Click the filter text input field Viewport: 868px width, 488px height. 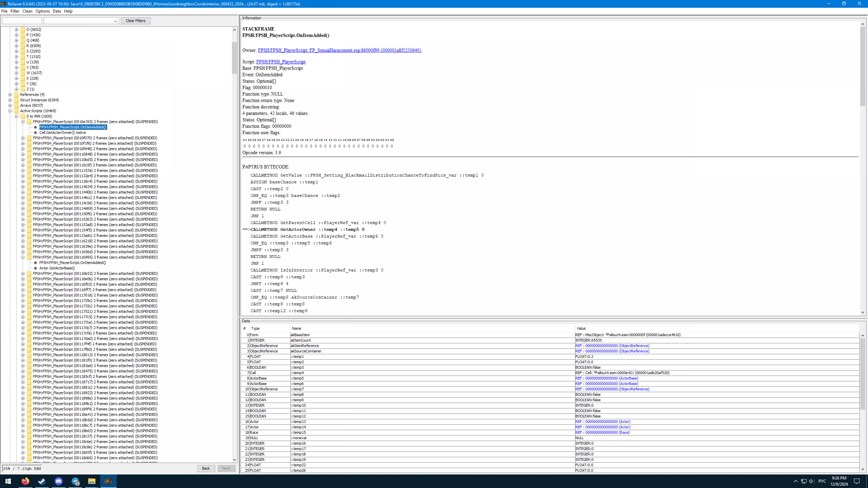click(22, 21)
